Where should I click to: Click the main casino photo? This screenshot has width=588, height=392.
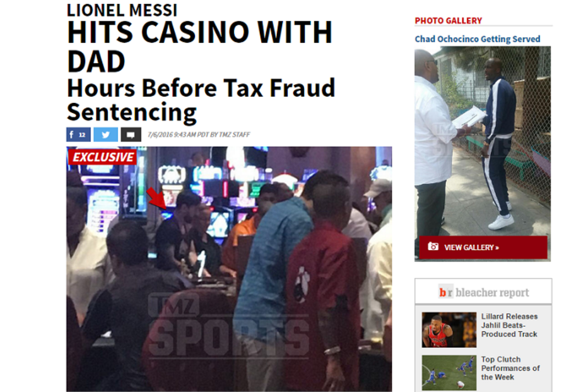(229, 269)
